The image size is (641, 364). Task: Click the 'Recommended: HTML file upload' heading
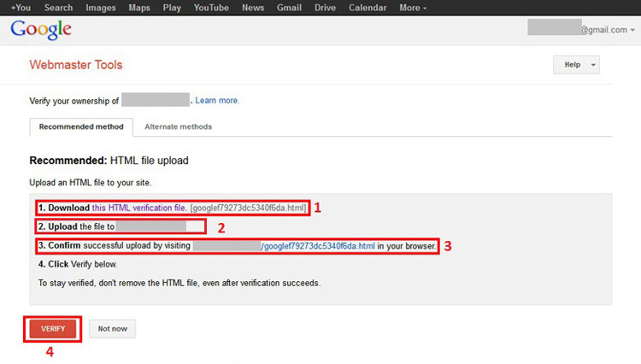(109, 161)
